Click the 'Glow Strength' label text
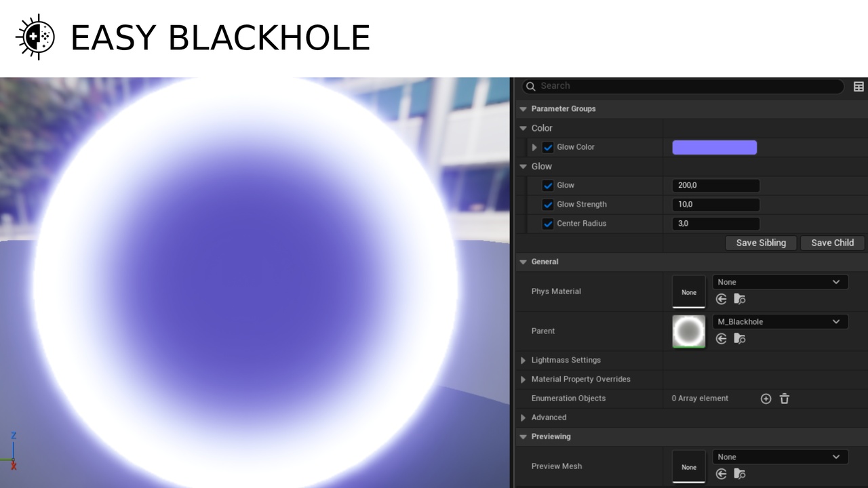Viewport: 868px width, 488px height. click(582, 204)
